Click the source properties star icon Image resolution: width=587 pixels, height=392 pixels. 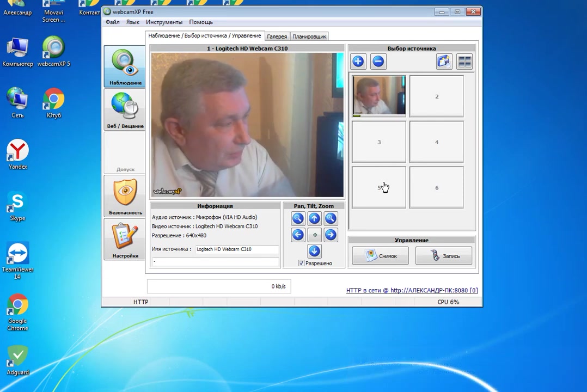coord(444,62)
